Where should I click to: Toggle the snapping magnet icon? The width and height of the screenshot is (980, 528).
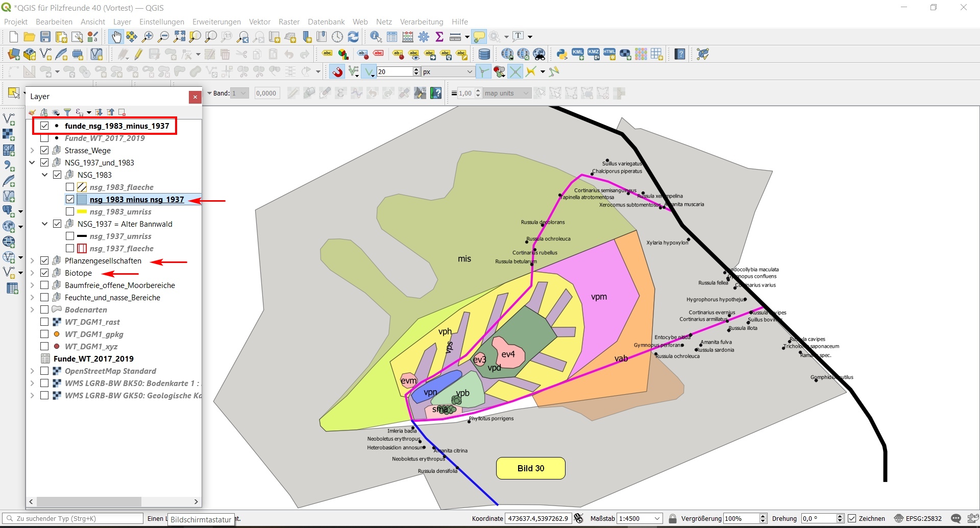pos(337,72)
